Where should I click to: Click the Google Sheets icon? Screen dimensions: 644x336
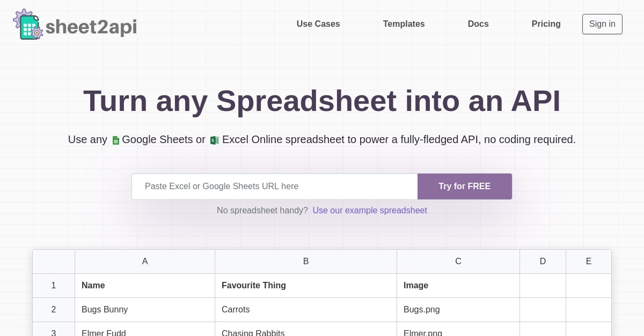click(115, 140)
